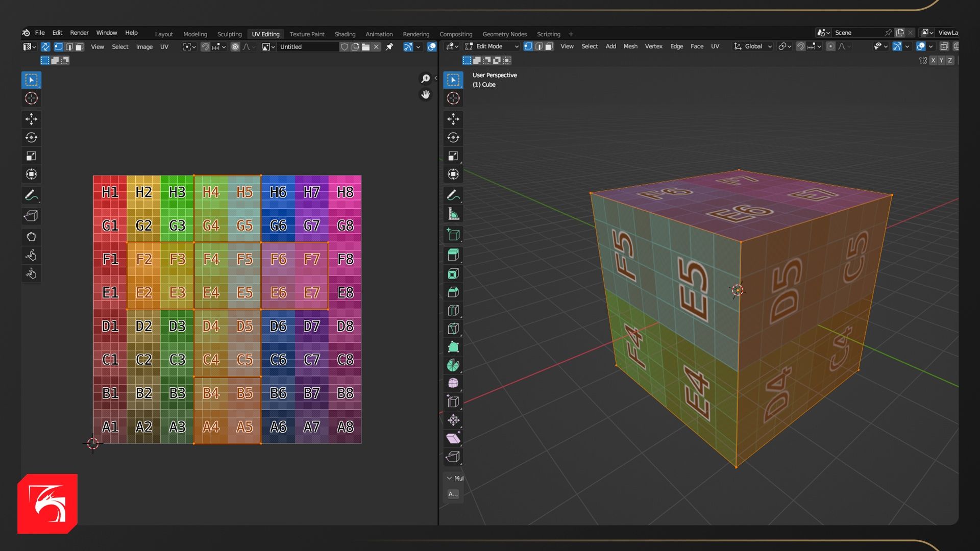Enable X axis mirror in 3D viewport
980x551 pixels.
tap(933, 60)
